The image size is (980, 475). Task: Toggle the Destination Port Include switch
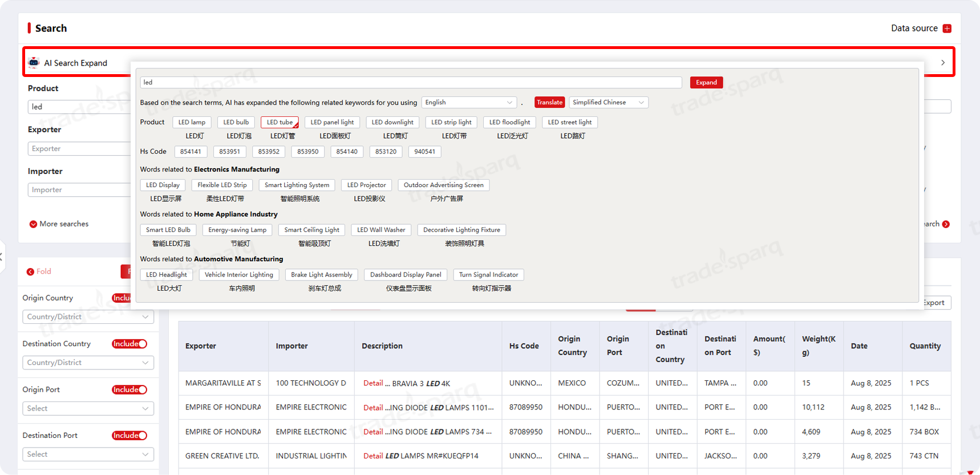(129, 436)
